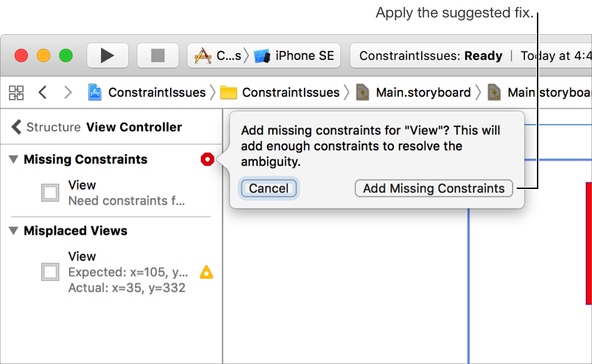The width and height of the screenshot is (592, 364).
Task: Select the ConstraintIssues project breadcrumb
Action: click(147, 92)
